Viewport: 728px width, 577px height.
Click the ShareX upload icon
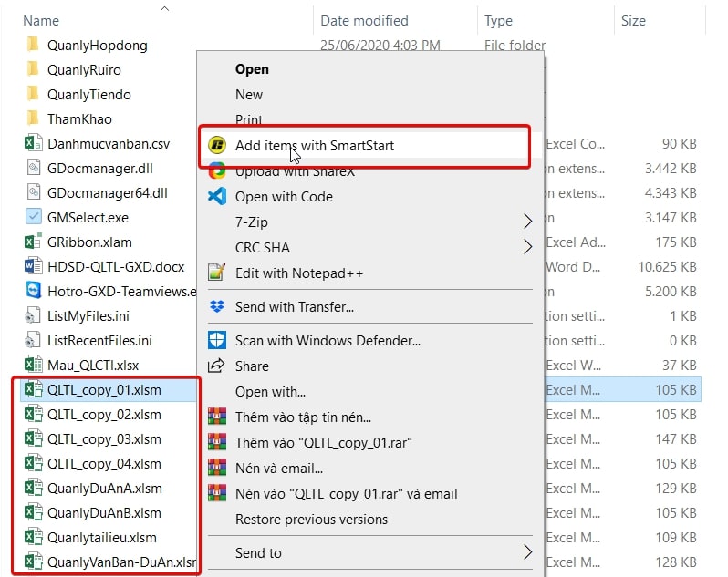pos(217,171)
